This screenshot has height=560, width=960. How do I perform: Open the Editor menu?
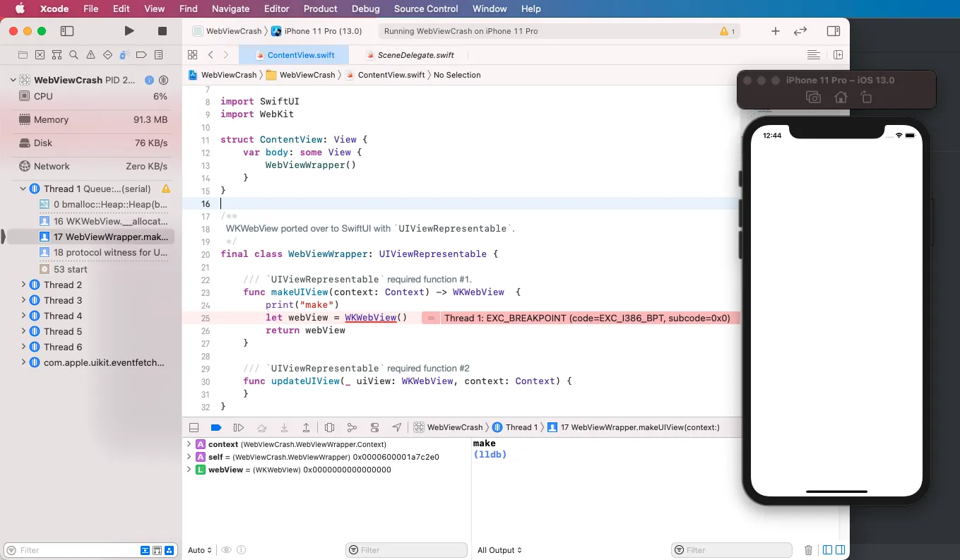pyautogui.click(x=277, y=8)
